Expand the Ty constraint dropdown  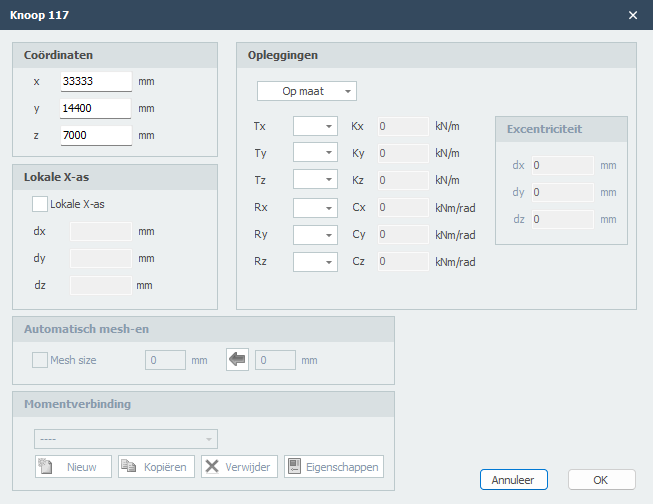click(315, 154)
